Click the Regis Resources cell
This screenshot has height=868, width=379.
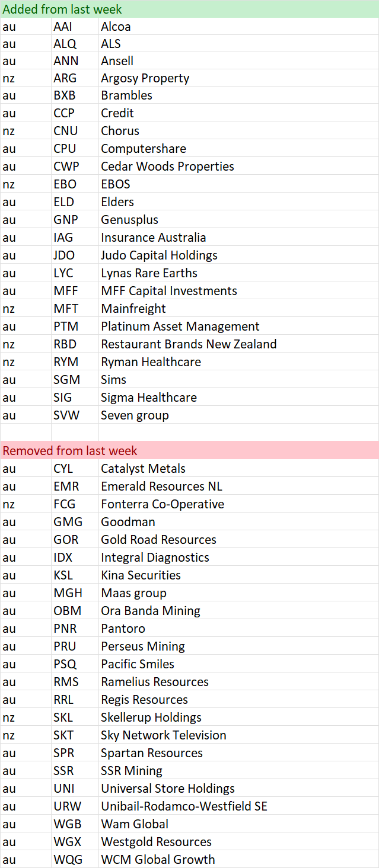(x=238, y=699)
